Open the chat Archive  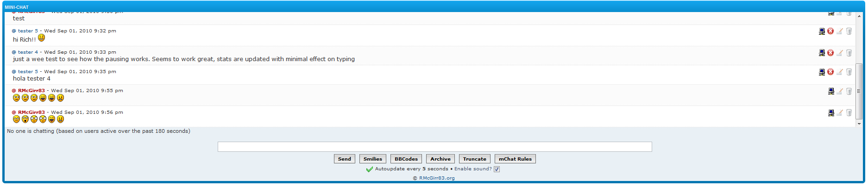[440, 159]
